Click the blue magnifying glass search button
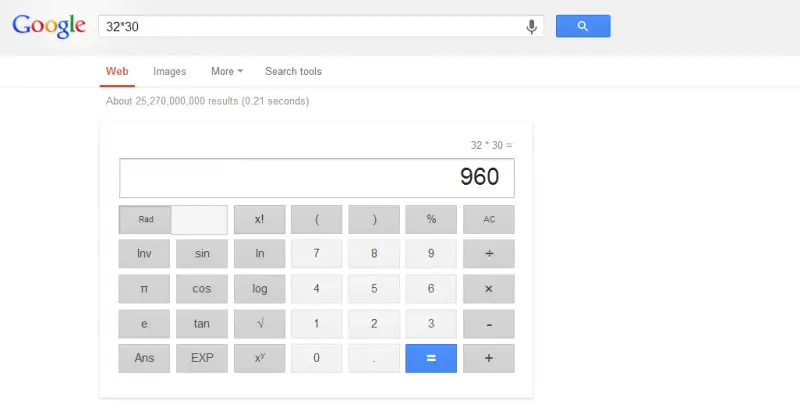The width and height of the screenshot is (800, 411). click(x=583, y=26)
